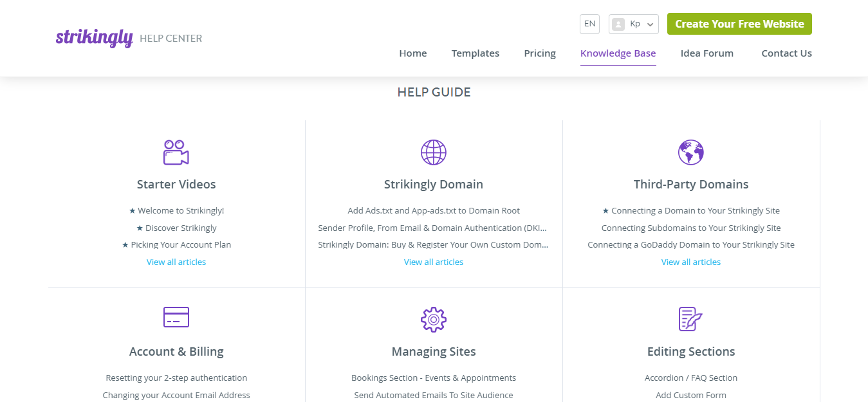
Task: Open the Idea Forum navigation item
Action: [706, 53]
